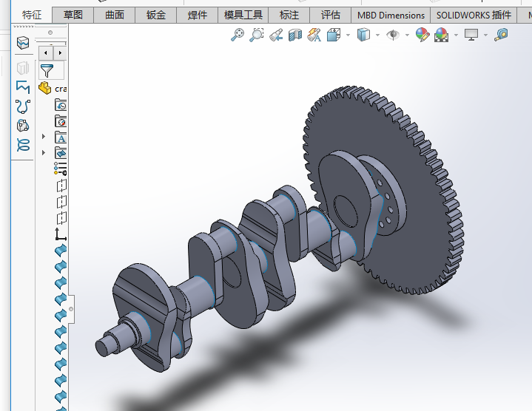Image resolution: width=532 pixels, height=411 pixels.
Task: Expand the Annotations folder in the tree
Action: pos(44,137)
